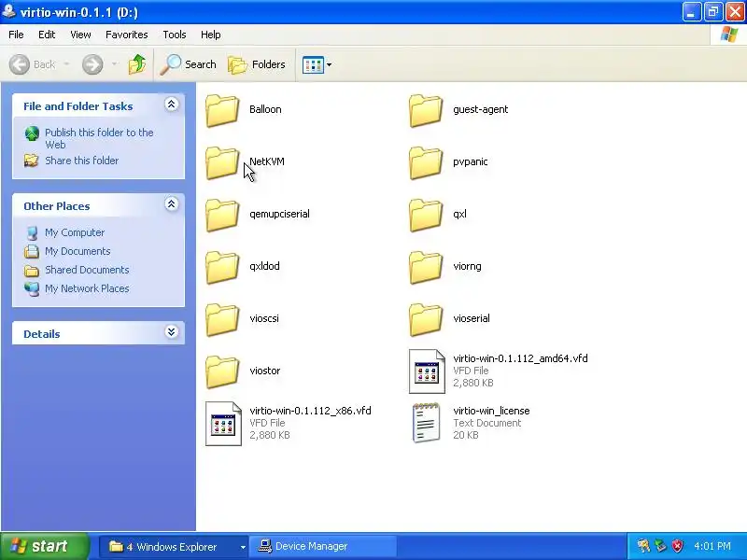
Task: Go to My Documents link
Action: [78, 251]
